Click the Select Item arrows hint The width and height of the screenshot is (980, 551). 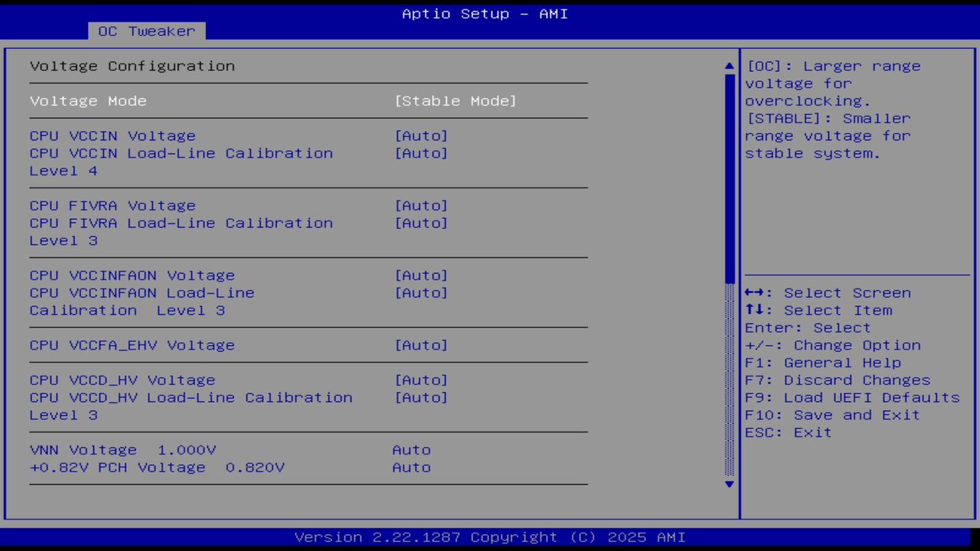(x=818, y=311)
